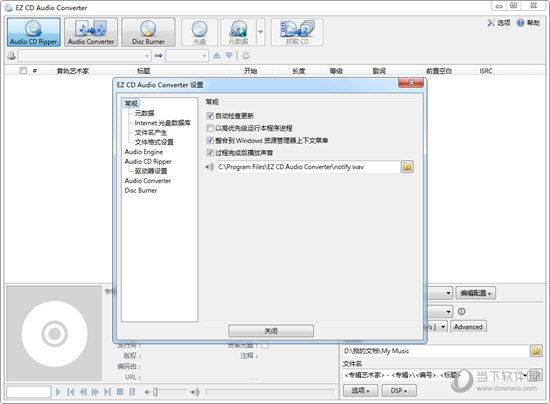Select Audio Converter in the settings tree

tap(148, 181)
